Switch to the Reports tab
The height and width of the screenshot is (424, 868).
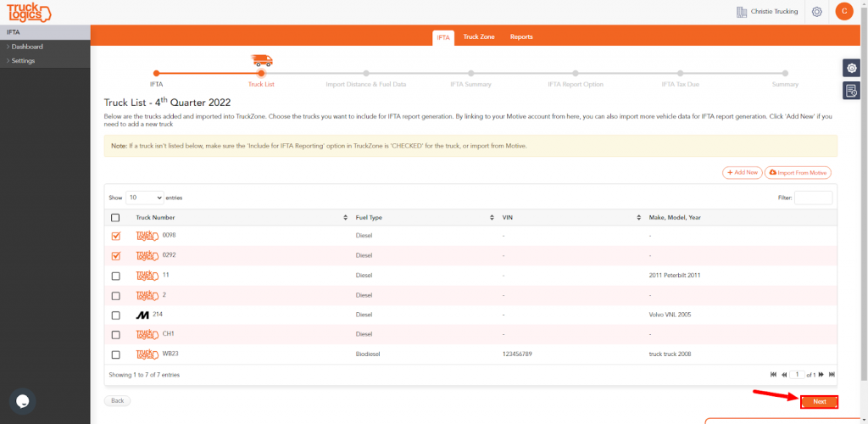click(521, 37)
